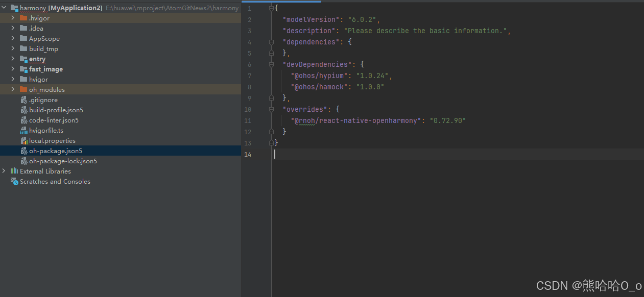The image size is (644, 297).
Task: Click the .idea folder icon
Action: coord(23,28)
